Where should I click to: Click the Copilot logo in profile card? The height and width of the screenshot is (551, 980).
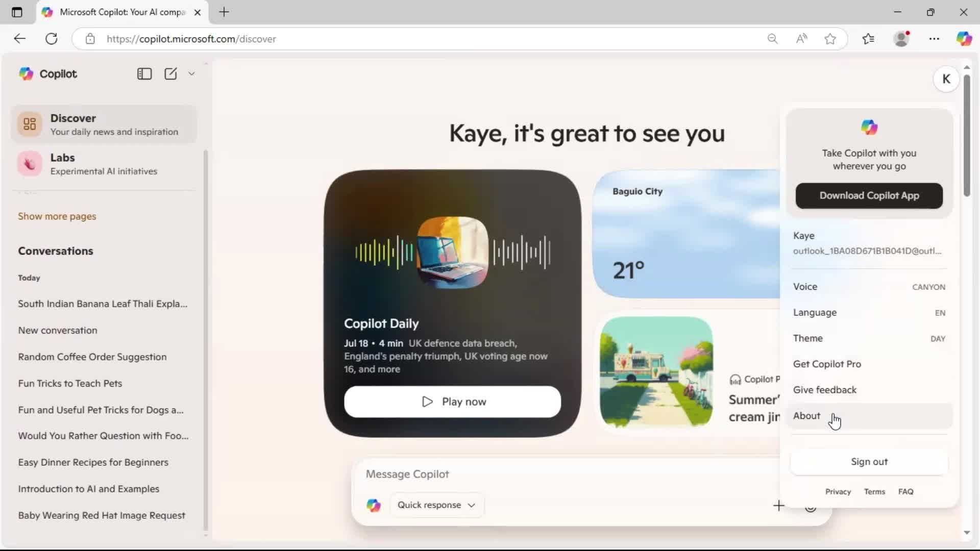coord(869,127)
